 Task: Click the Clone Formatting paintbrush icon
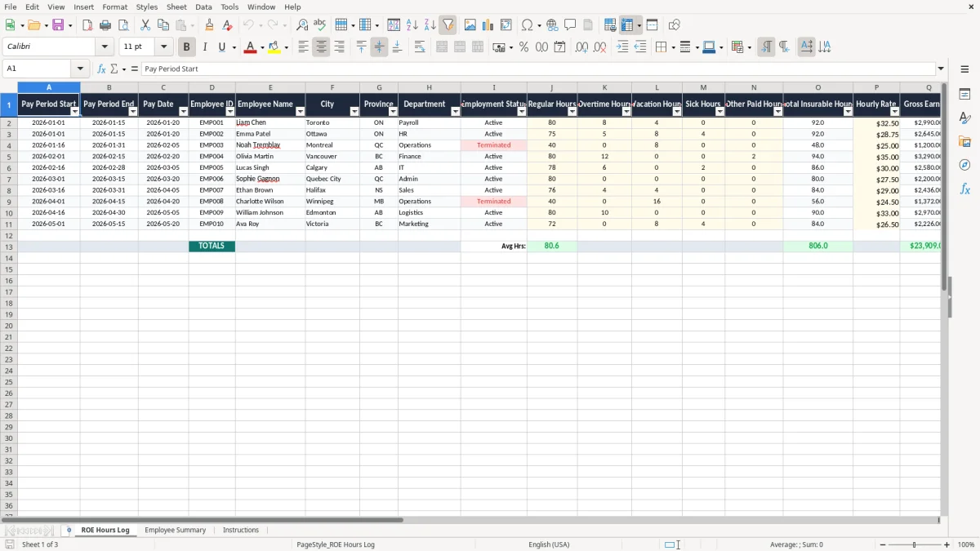pyautogui.click(x=209, y=25)
